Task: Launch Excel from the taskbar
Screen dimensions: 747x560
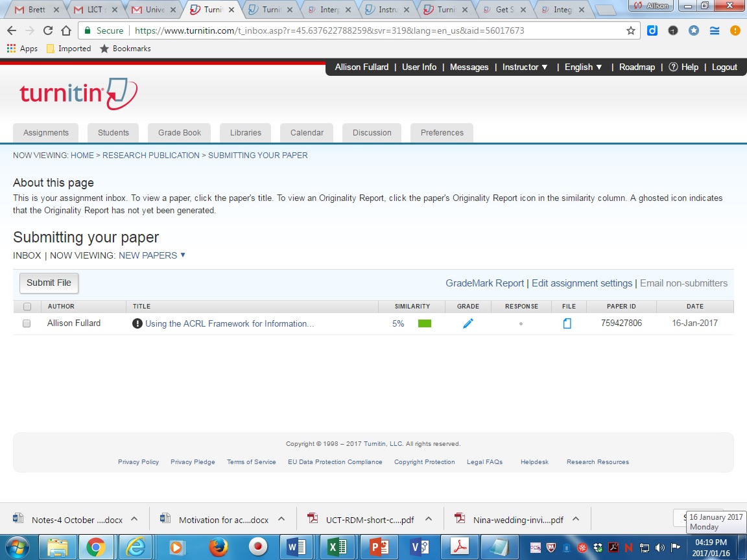Action: (337, 548)
